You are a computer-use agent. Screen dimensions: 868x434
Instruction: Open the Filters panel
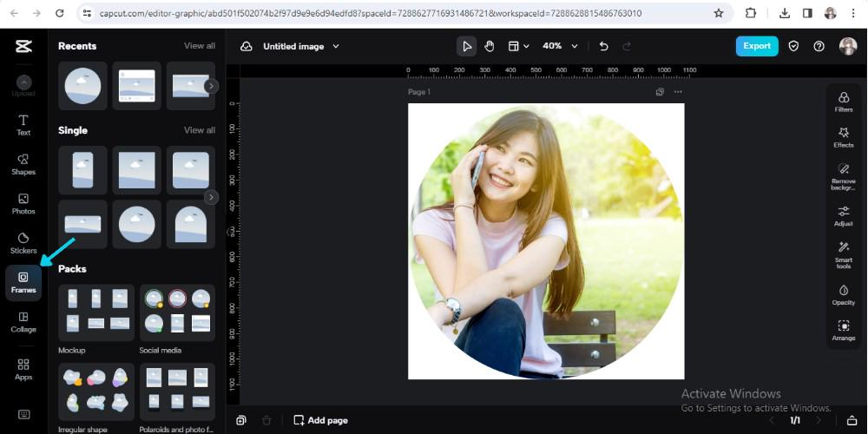pyautogui.click(x=843, y=102)
